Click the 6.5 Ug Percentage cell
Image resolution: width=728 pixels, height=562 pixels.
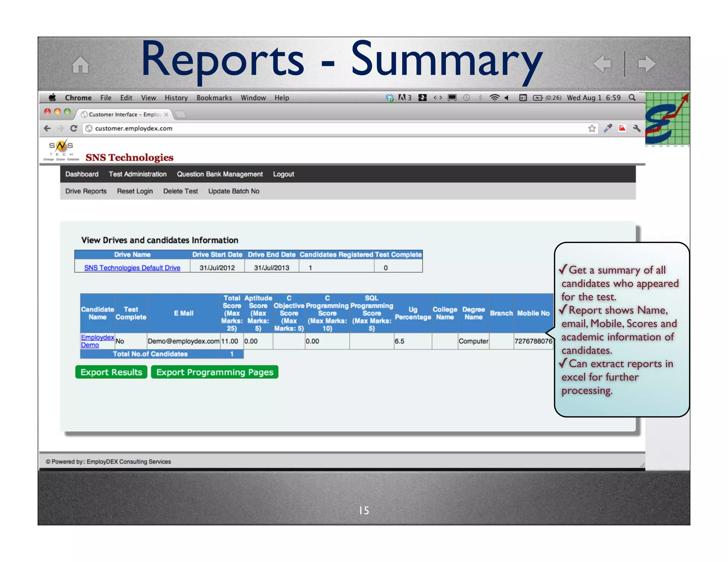tap(413, 341)
